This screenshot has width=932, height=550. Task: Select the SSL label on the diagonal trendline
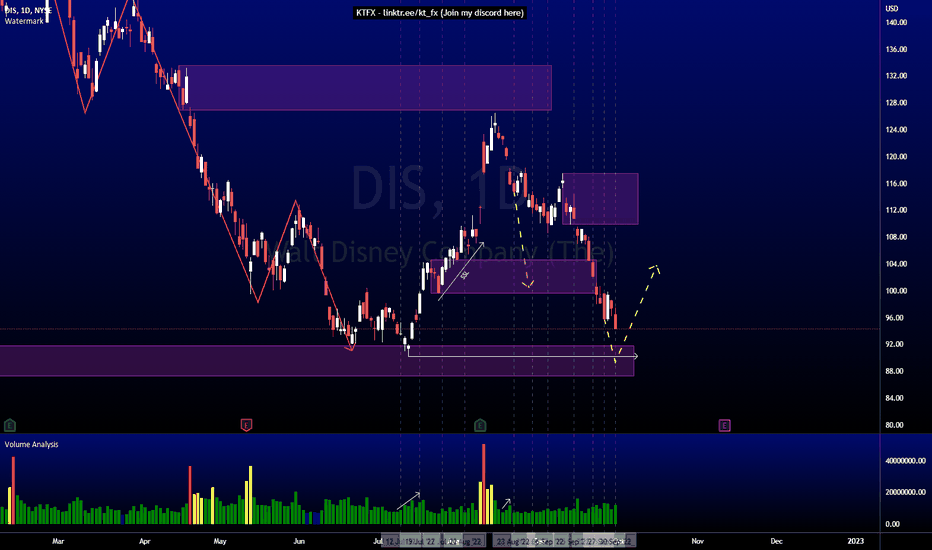(x=465, y=275)
